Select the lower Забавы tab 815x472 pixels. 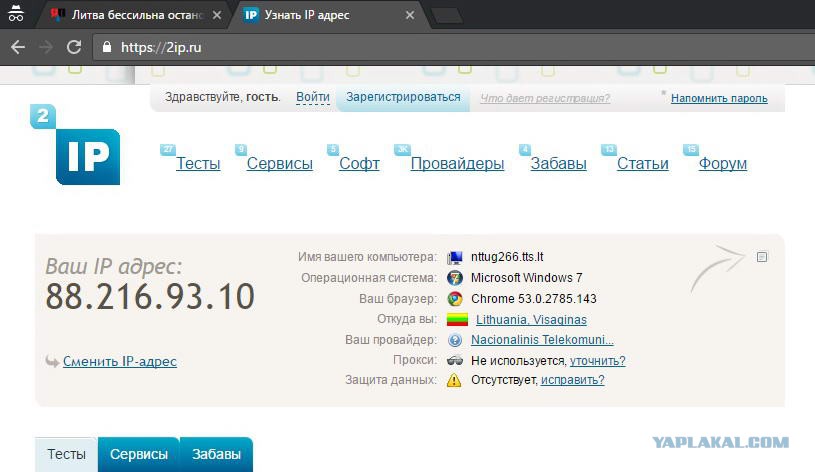[x=216, y=454]
